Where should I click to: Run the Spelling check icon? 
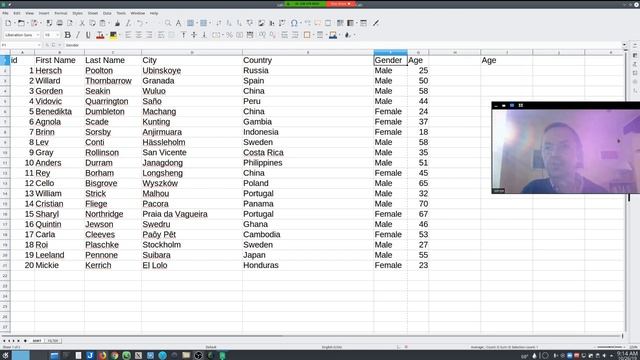pyautogui.click(x=178, y=23)
